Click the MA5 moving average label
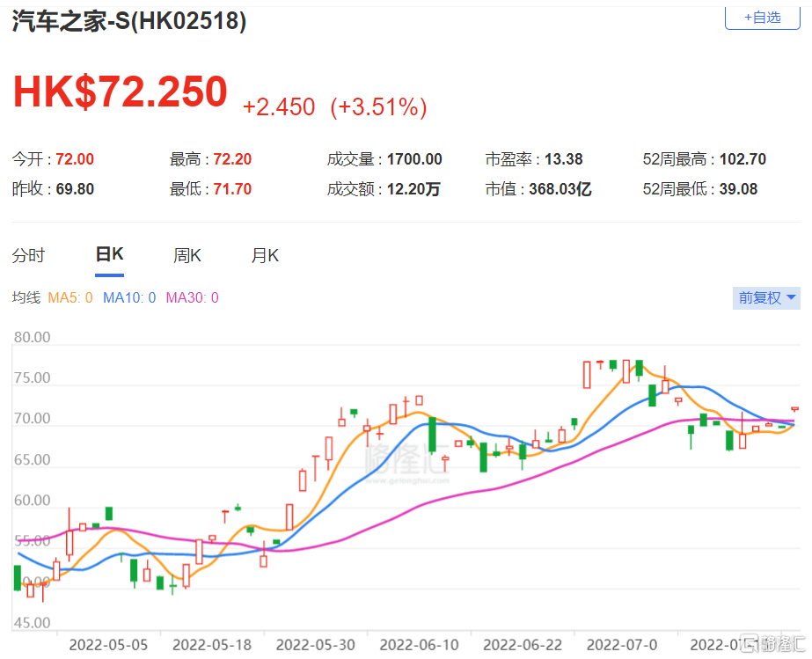The height and width of the screenshot is (659, 812). pyautogui.click(x=70, y=298)
